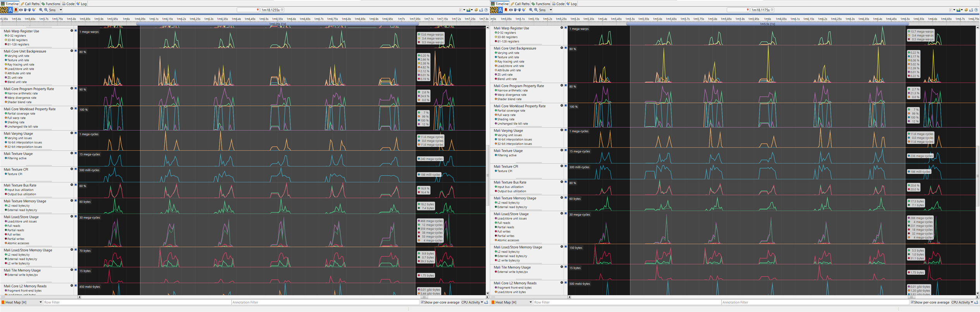The width and height of the screenshot is (980, 312).
Task: Open the Code tab in right window
Action: pos(558,3)
